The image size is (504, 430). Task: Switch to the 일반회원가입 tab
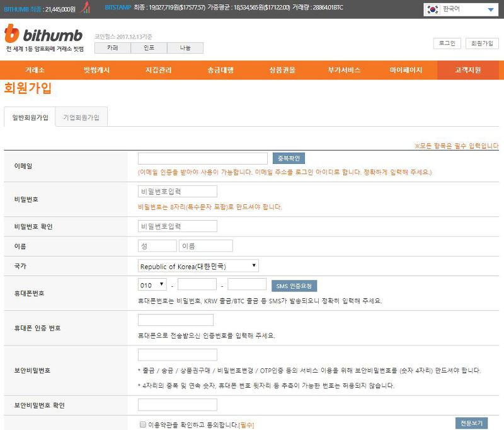tap(30, 117)
